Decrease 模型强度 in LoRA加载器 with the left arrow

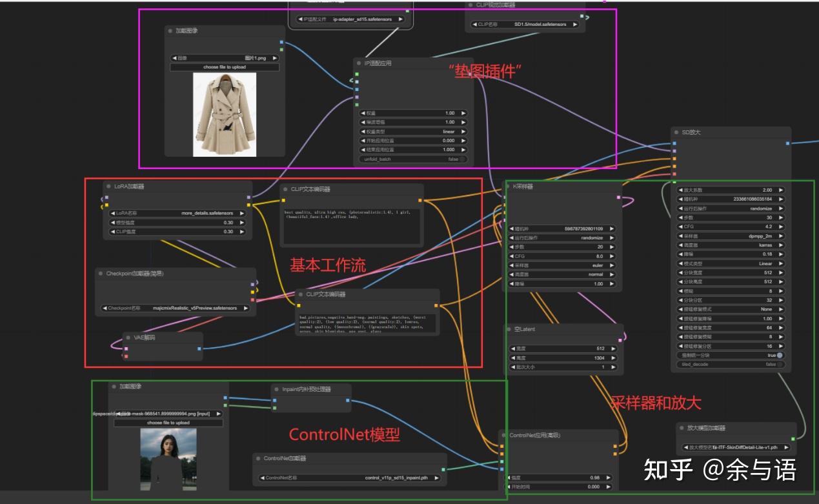(x=112, y=222)
